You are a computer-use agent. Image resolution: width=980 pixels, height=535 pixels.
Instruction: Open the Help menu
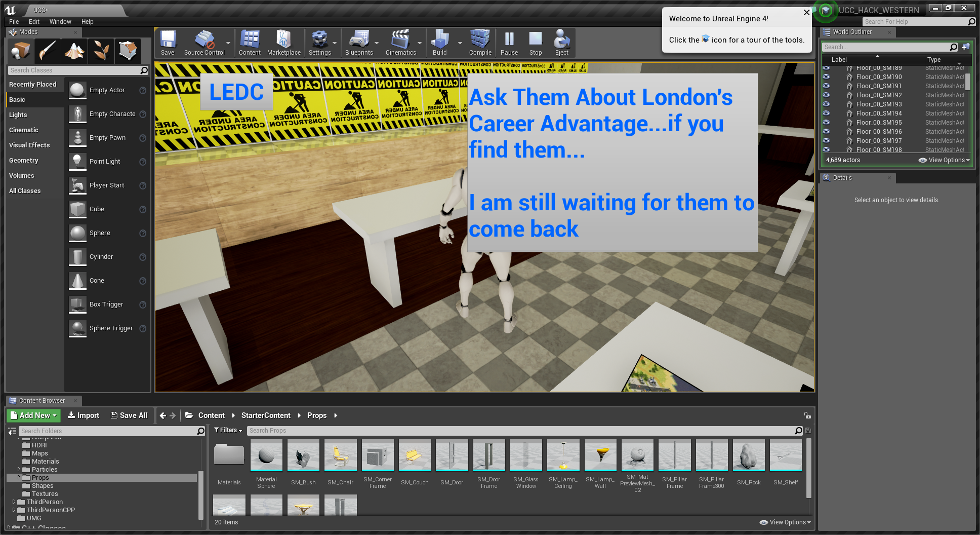[88, 22]
